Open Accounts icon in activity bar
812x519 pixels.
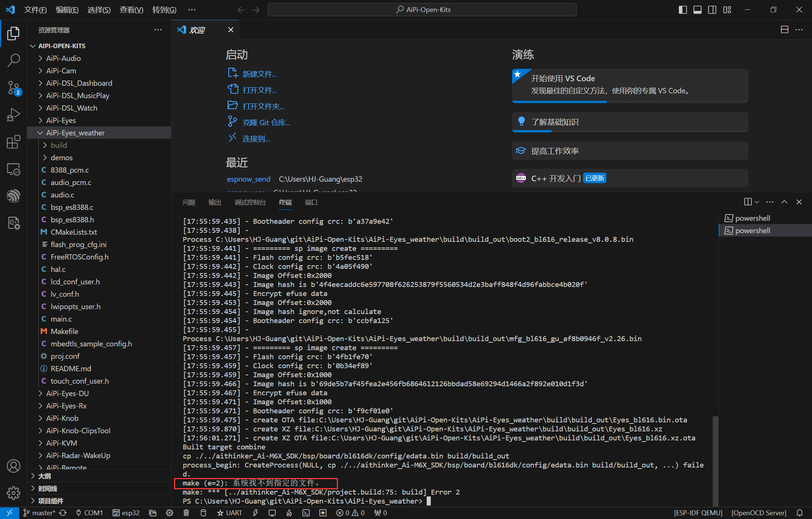[x=14, y=466]
